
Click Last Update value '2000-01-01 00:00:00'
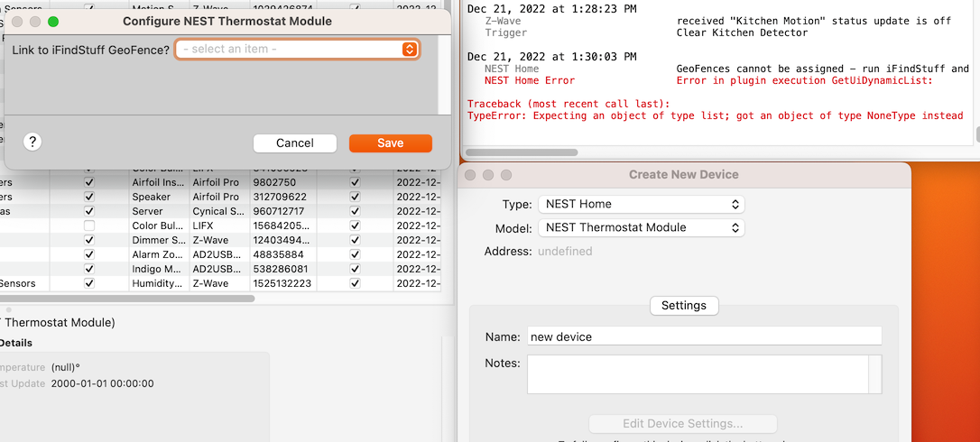[x=103, y=383]
